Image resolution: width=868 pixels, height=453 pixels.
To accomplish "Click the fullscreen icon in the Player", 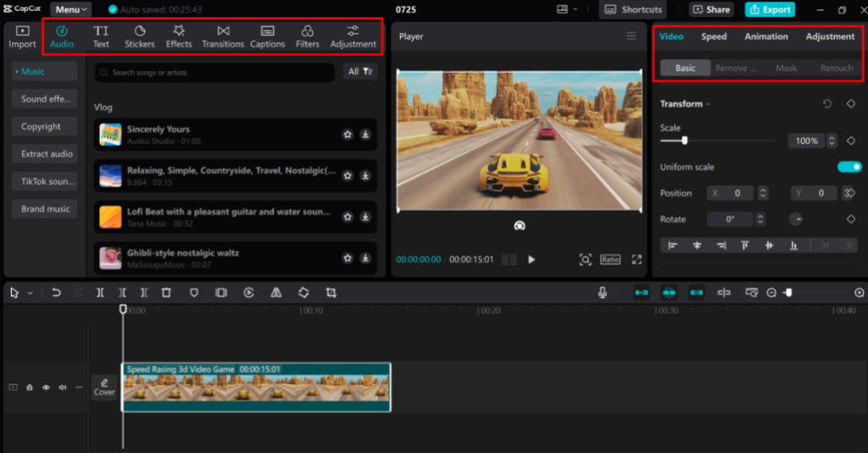I will pyautogui.click(x=637, y=260).
